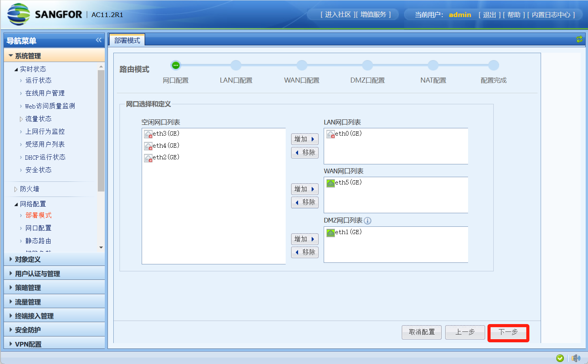Click the green refresh icon at top right

click(x=579, y=39)
